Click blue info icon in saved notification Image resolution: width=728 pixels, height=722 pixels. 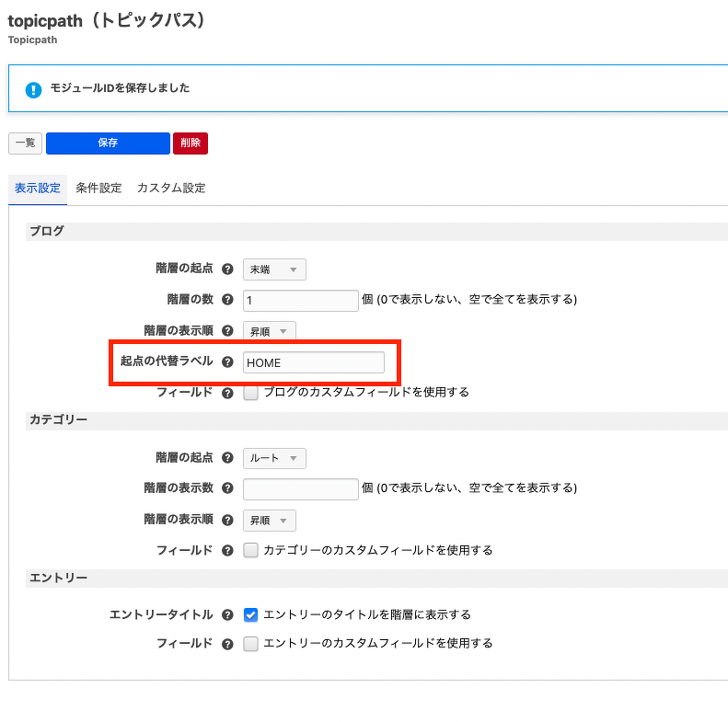pyautogui.click(x=33, y=89)
